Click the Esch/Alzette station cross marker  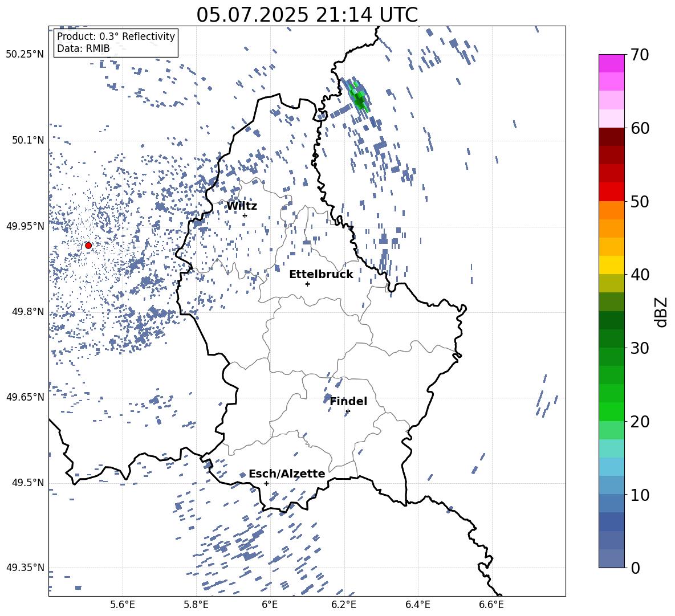point(266,483)
